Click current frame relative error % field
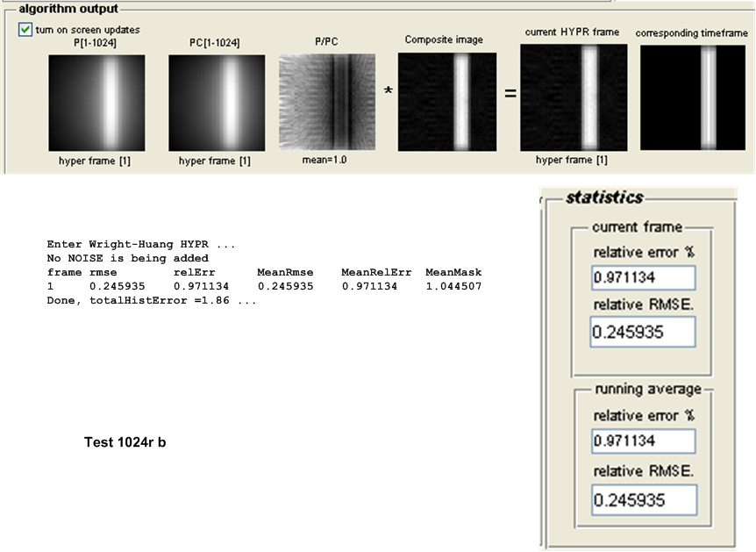Viewport: 756px width, 552px height. [643, 278]
